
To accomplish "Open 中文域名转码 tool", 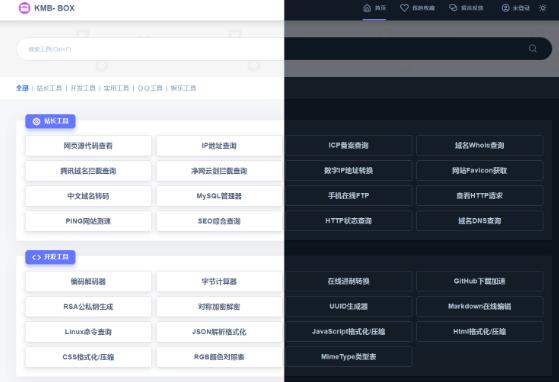I will pyautogui.click(x=88, y=196).
